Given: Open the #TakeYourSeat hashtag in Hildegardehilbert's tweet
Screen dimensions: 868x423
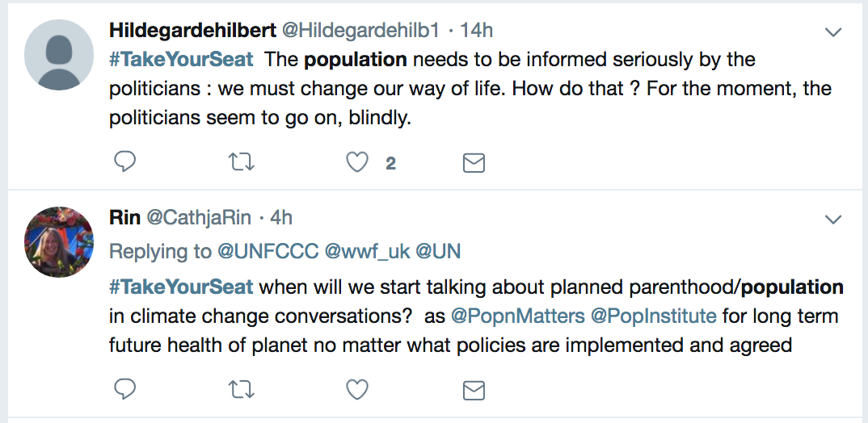Looking at the screenshot, I should pos(181,60).
